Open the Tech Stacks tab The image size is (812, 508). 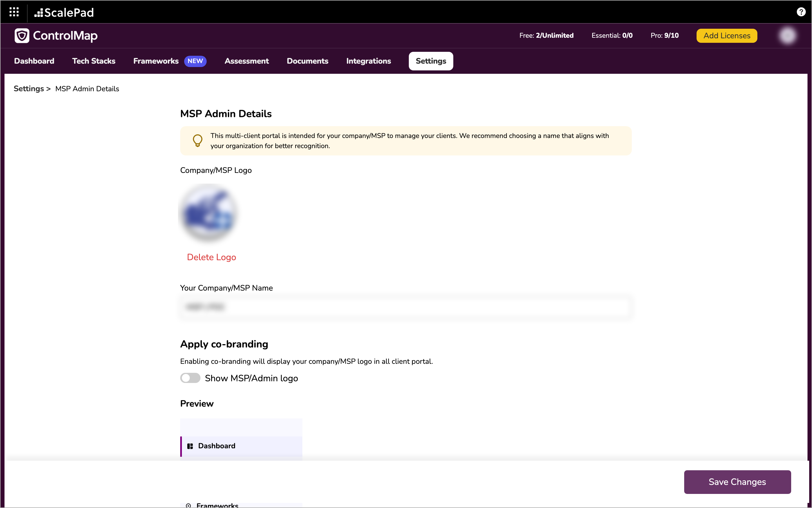coord(94,61)
